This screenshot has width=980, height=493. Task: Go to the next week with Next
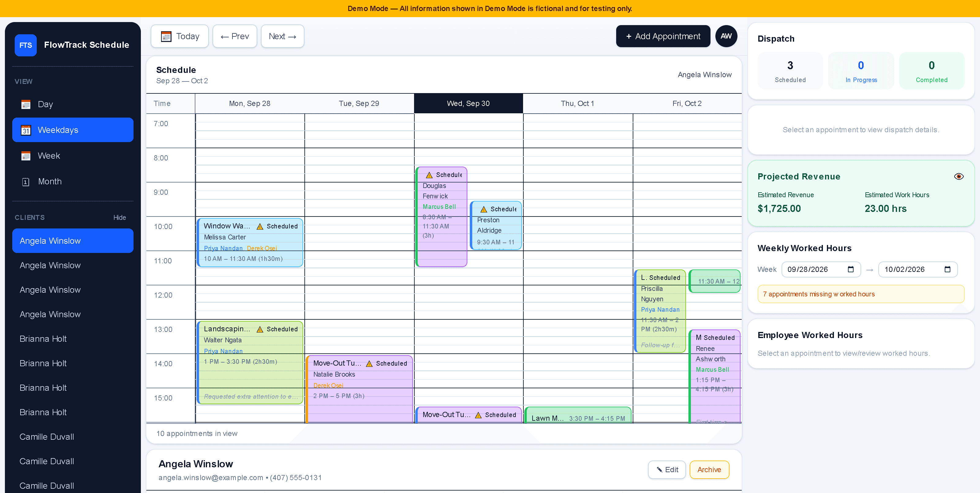[282, 36]
